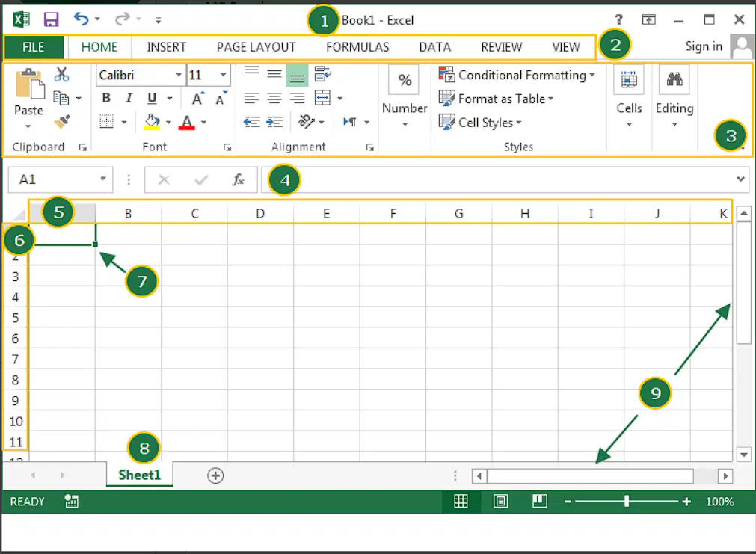The height and width of the screenshot is (554, 756).
Task: Switch to Normal view in status bar
Action: [461, 502]
